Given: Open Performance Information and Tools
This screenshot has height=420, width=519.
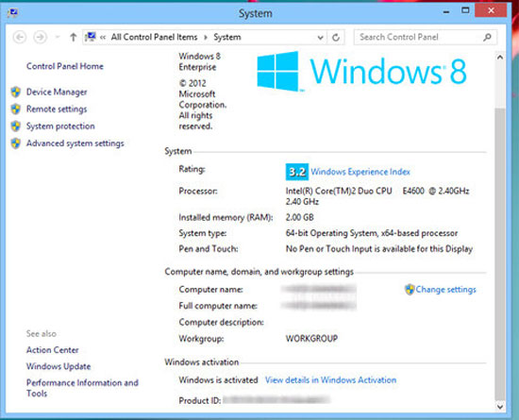Looking at the screenshot, I should click(82, 388).
